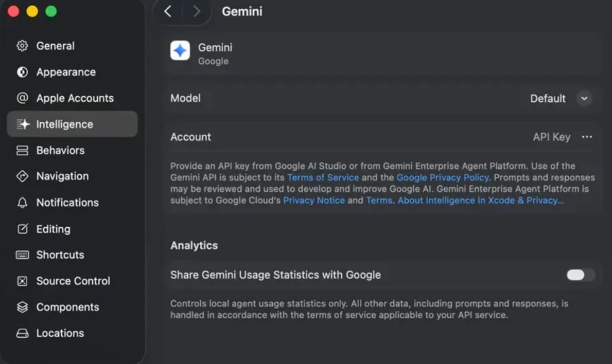
Task: Close the window with red button
Action: coord(13,11)
